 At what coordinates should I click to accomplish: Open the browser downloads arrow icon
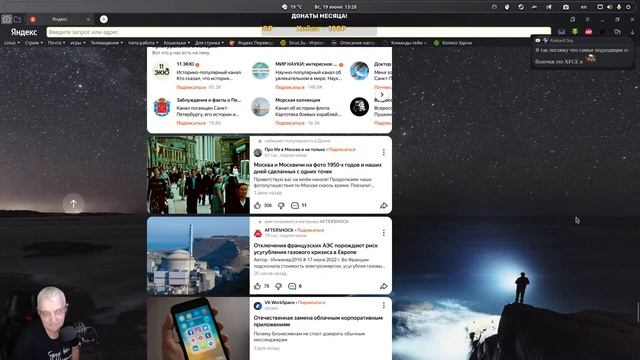632,32
